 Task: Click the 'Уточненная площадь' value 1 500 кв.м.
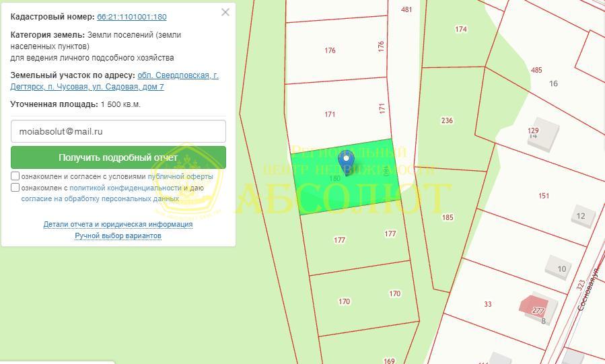pos(120,104)
